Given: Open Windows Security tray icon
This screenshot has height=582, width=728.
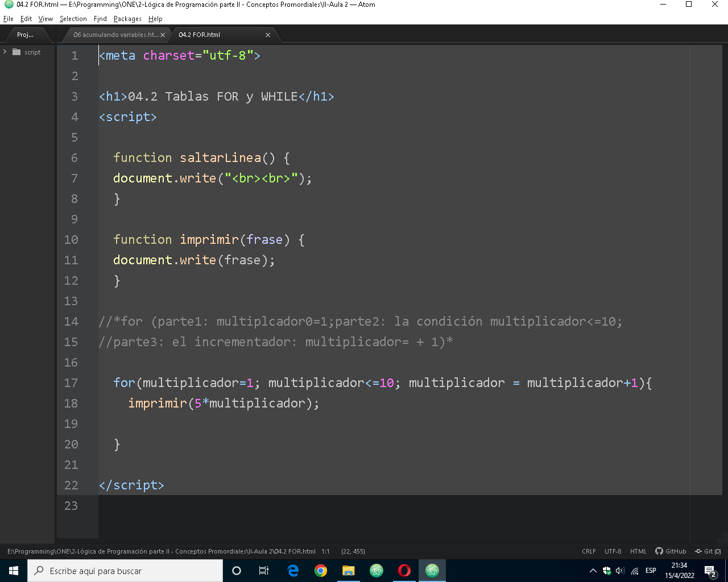Looking at the screenshot, I should [607, 571].
